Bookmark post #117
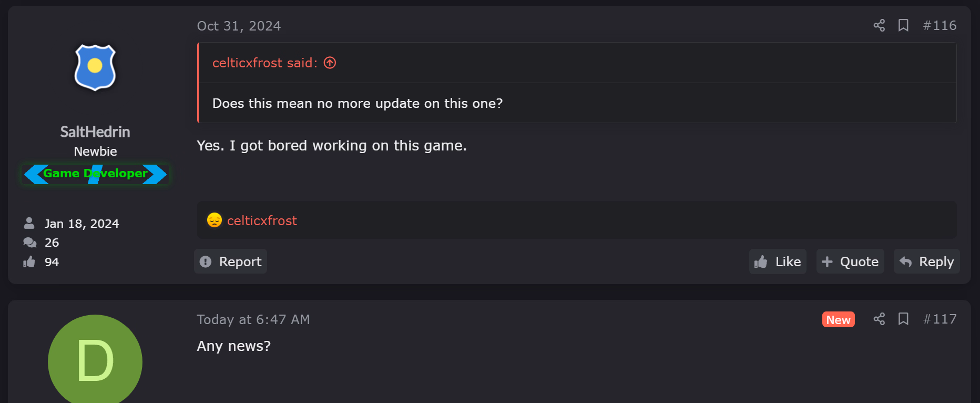The width and height of the screenshot is (980, 403). coord(903,319)
